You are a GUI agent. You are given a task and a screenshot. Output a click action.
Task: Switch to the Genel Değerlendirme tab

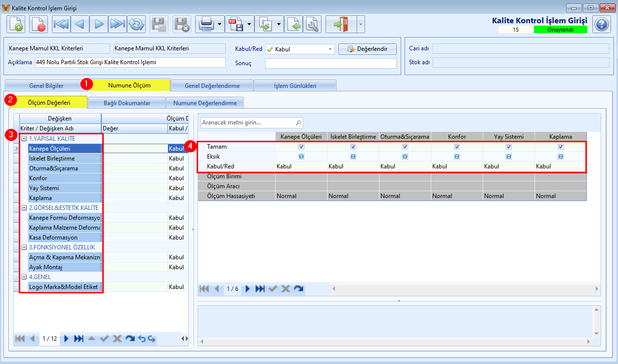point(212,85)
